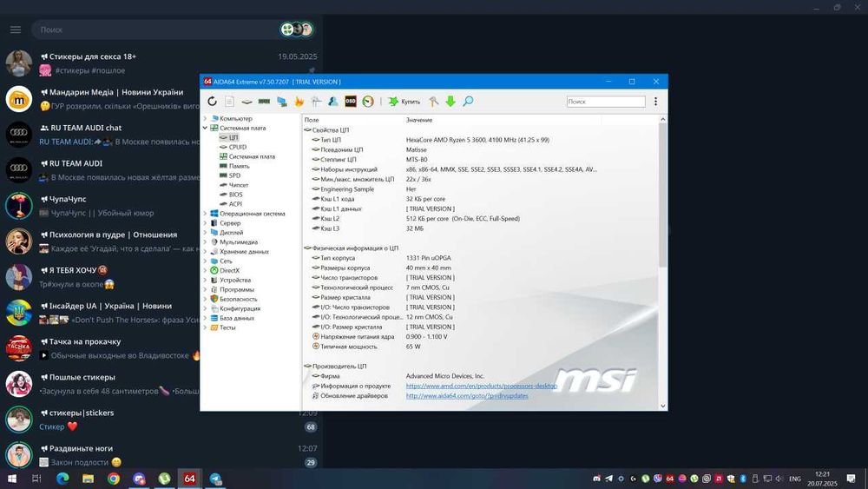Select the SPD tree item

click(x=234, y=175)
